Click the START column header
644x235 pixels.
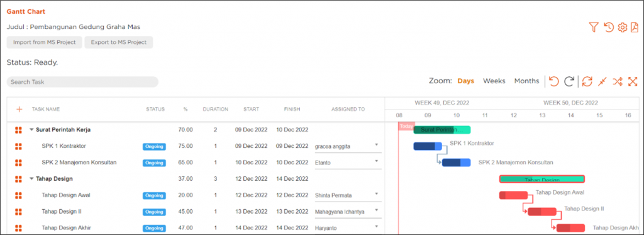tap(251, 109)
